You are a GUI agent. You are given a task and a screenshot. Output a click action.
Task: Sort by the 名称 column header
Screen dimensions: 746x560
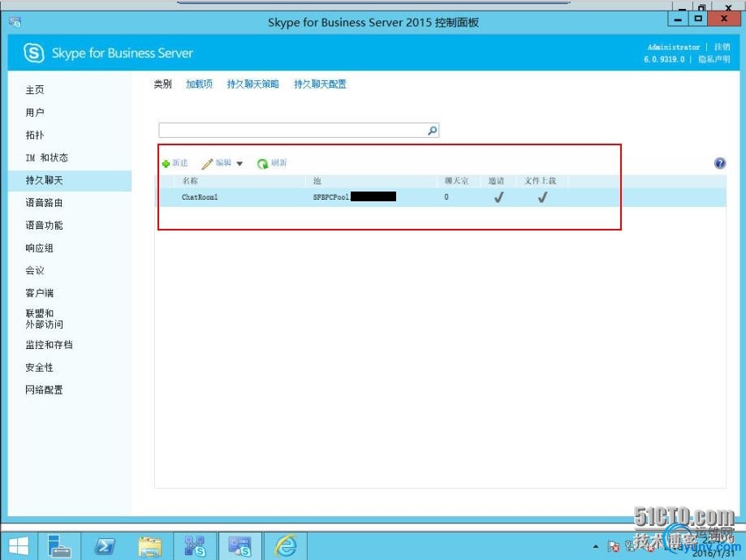[190, 181]
